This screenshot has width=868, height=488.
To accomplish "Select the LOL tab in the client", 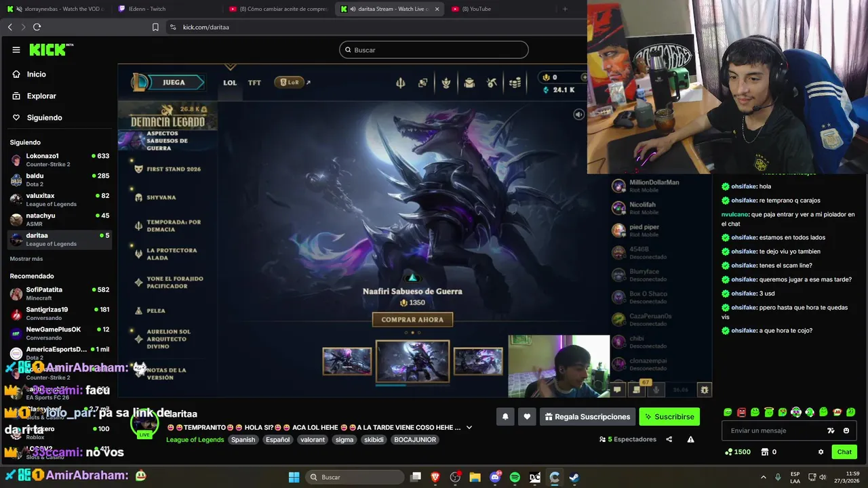I will tap(230, 83).
